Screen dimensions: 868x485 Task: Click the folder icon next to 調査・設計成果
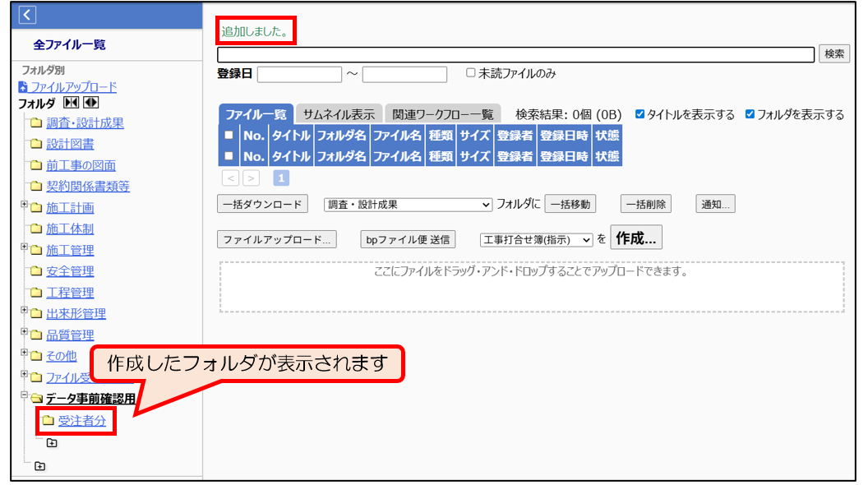coord(36,123)
